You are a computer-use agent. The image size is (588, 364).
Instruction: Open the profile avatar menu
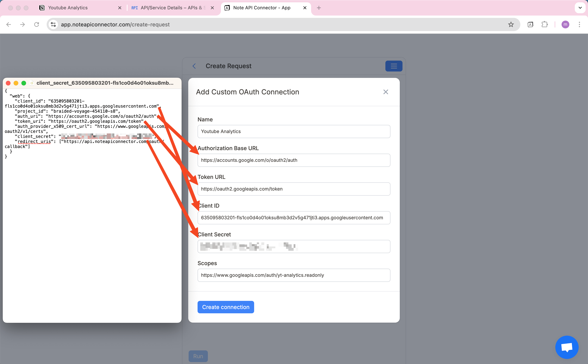(x=565, y=24)
